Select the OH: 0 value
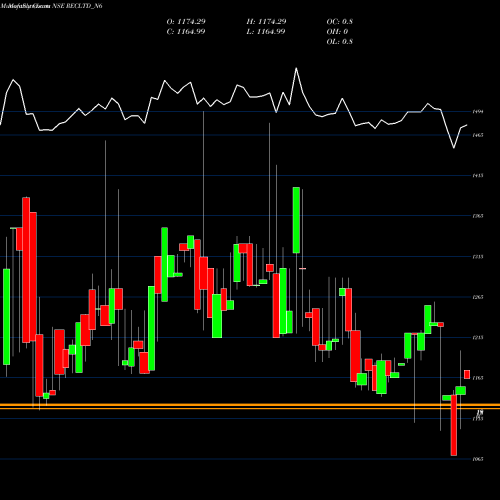 point(337,32)
